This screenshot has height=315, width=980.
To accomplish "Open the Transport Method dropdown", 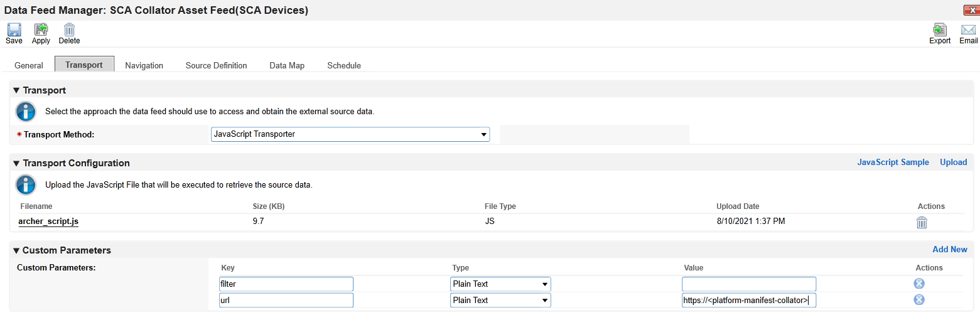I will pyautogui.click(x=350, y=134).
